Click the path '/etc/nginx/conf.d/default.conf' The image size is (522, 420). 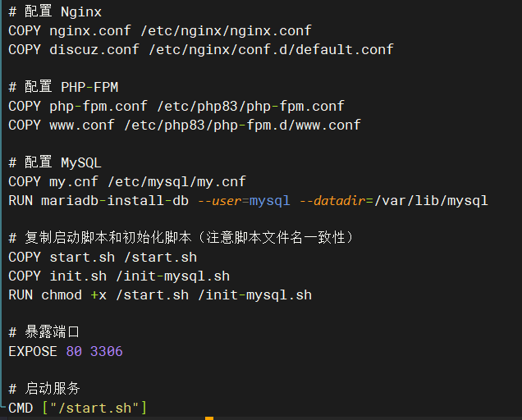271,49
